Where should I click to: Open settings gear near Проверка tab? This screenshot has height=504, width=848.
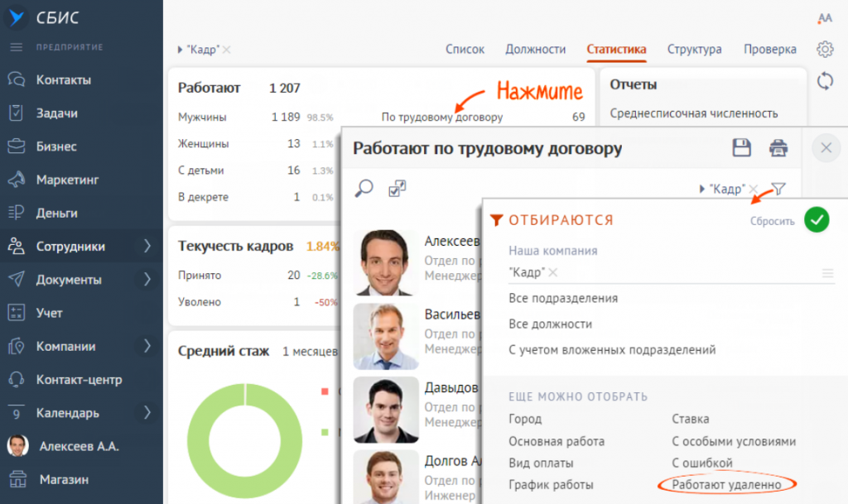coord(825,49)
